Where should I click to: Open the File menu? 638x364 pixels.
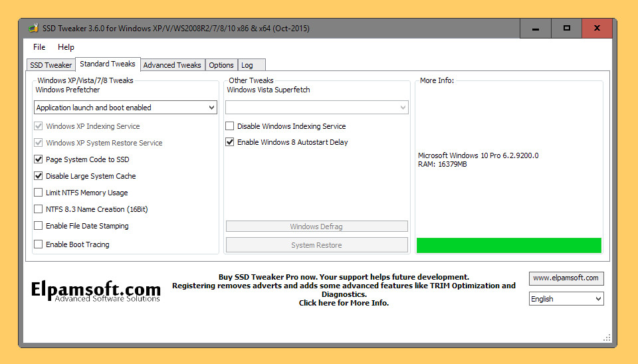39,47
